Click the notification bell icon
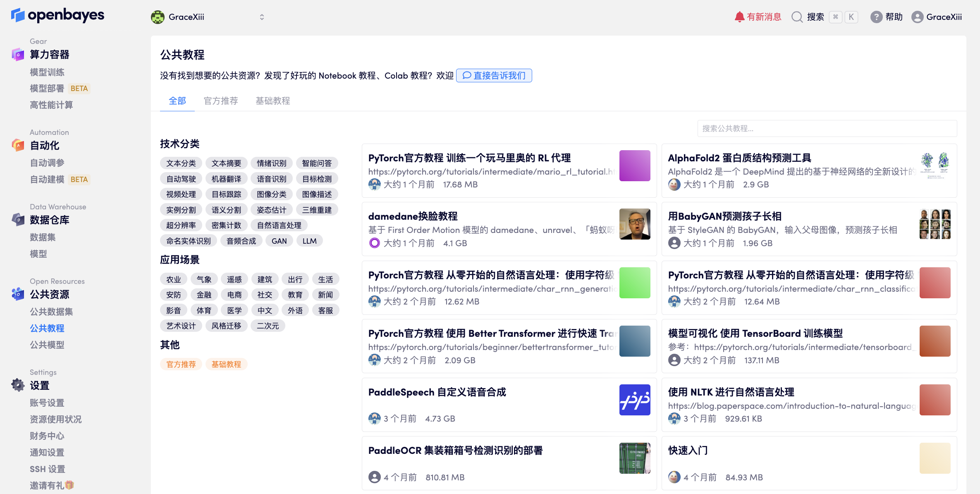980x494 pixels. click(x=739, y=17)
